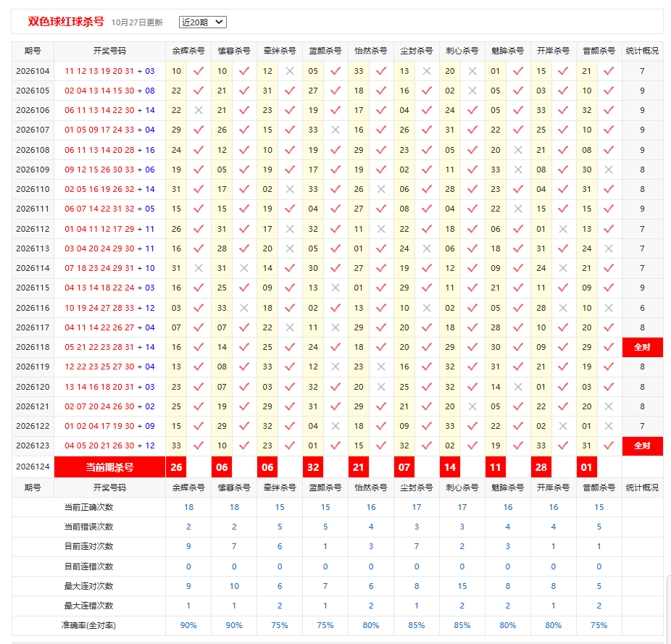Click the red check for 昔颜杀号 in row 2026123
Image resolution: width=671 pixels, height=644 pixels.
pos(609,446)
